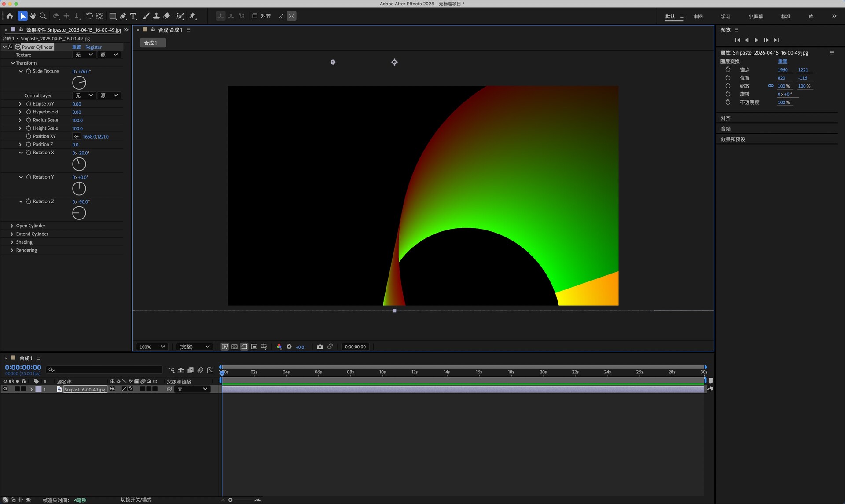Click Register link for Power Cylinder
Viewport: 845px width, 504px height.
coord(93,47)
